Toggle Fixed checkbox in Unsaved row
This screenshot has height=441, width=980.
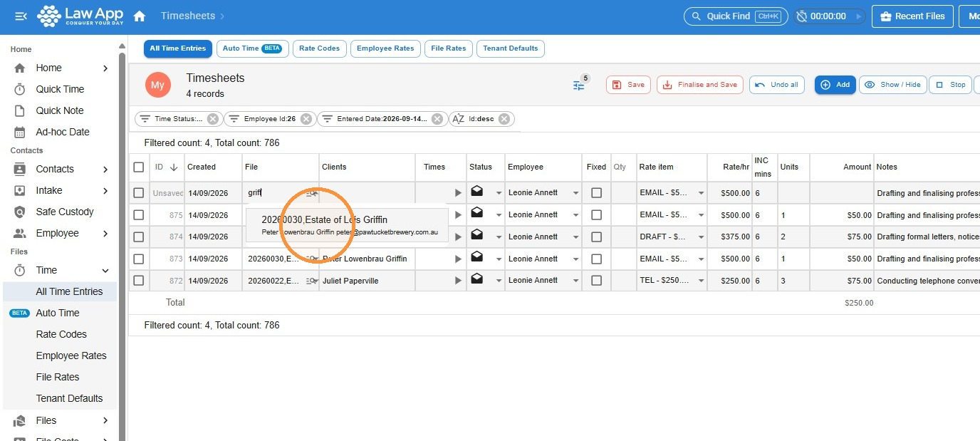(596, 193)
